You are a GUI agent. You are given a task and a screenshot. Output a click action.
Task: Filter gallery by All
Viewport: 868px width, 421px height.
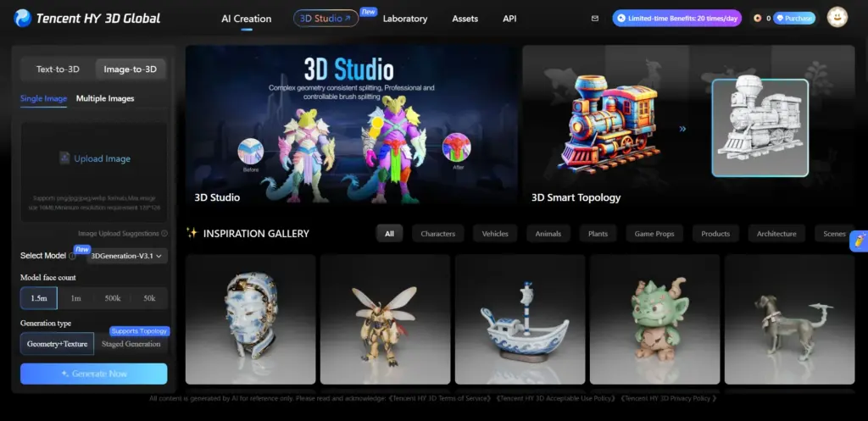pos(389,234)
